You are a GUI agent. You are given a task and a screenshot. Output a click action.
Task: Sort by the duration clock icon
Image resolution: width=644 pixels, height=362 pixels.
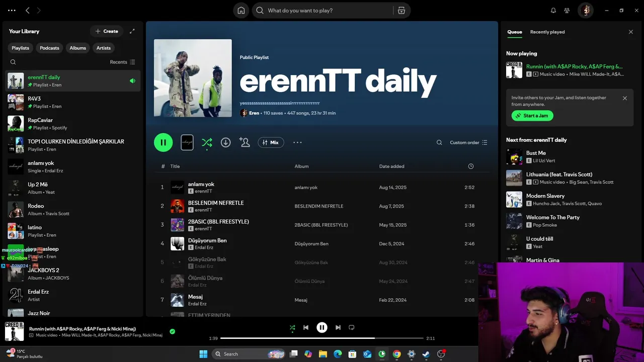[471, 166]
